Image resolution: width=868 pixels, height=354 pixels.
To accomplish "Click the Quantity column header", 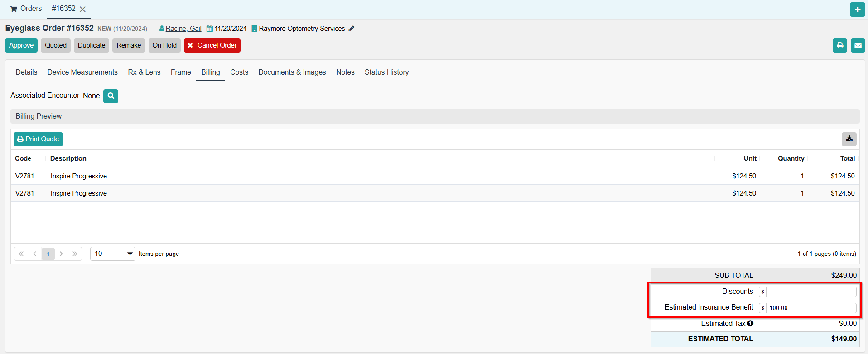I will [791, 158].
